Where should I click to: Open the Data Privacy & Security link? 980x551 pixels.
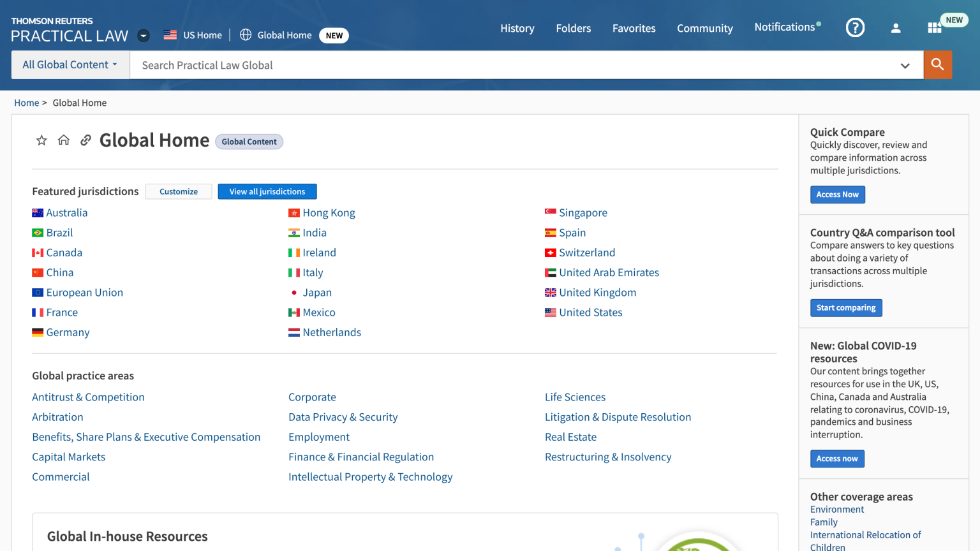point(343,417)
